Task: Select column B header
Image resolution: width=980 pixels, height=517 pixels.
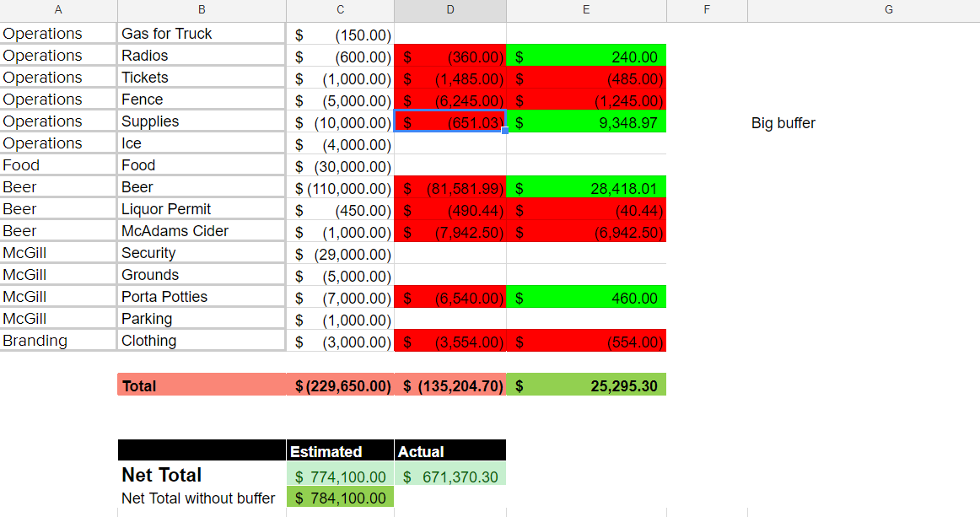Action: click(x=202, y=10)
